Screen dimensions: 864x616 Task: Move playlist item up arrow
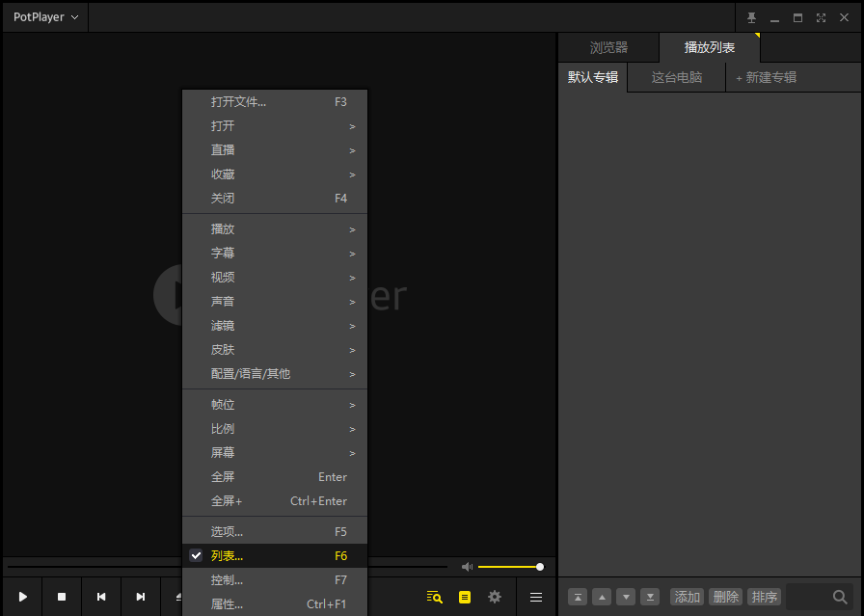(x=602, y=597)
